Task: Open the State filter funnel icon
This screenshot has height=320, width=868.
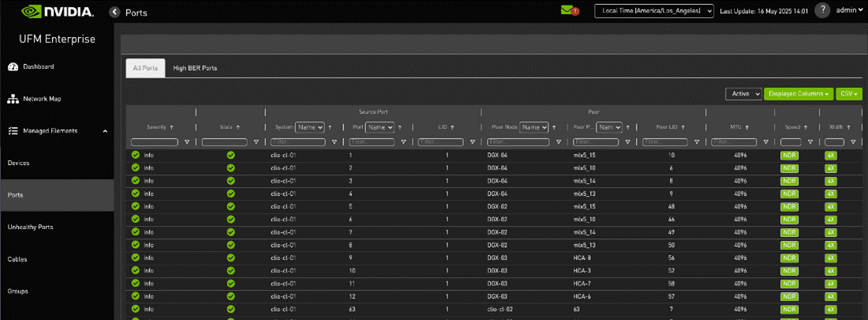Action: point(256,142)
